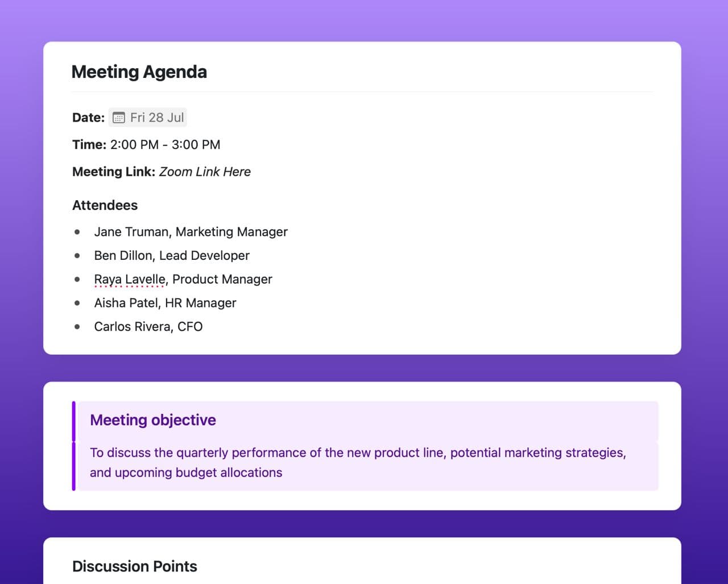Click the purple bar left of "Meeting objective"
The width and height of the screenshot is (728, 584).
click(x=74, y=421)
